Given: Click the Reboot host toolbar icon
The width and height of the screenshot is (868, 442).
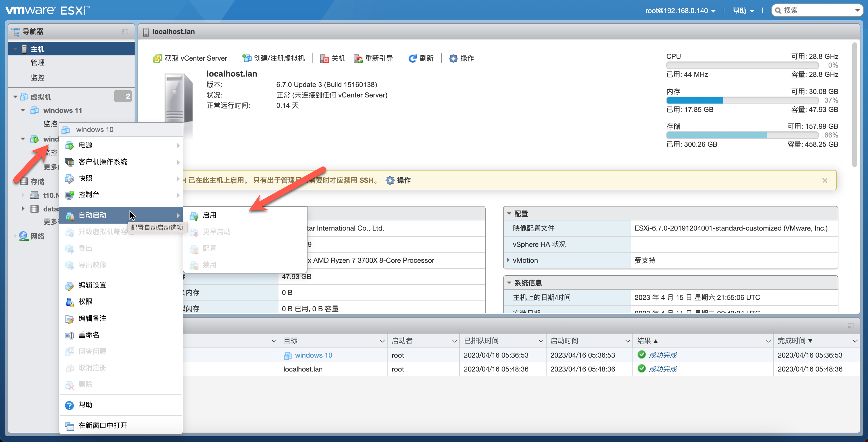Looking at the screenshot, I should tap(358, 58).
